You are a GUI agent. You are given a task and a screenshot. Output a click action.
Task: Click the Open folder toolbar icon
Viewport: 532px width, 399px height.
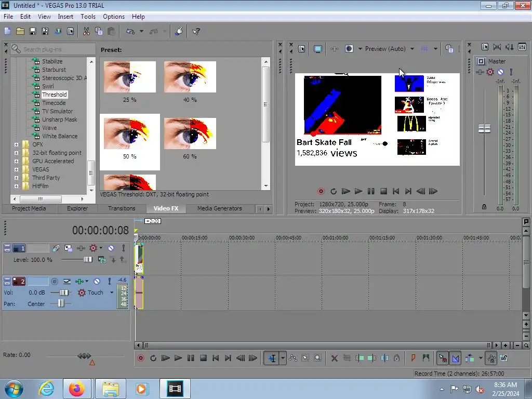click(x=20, y=31)
